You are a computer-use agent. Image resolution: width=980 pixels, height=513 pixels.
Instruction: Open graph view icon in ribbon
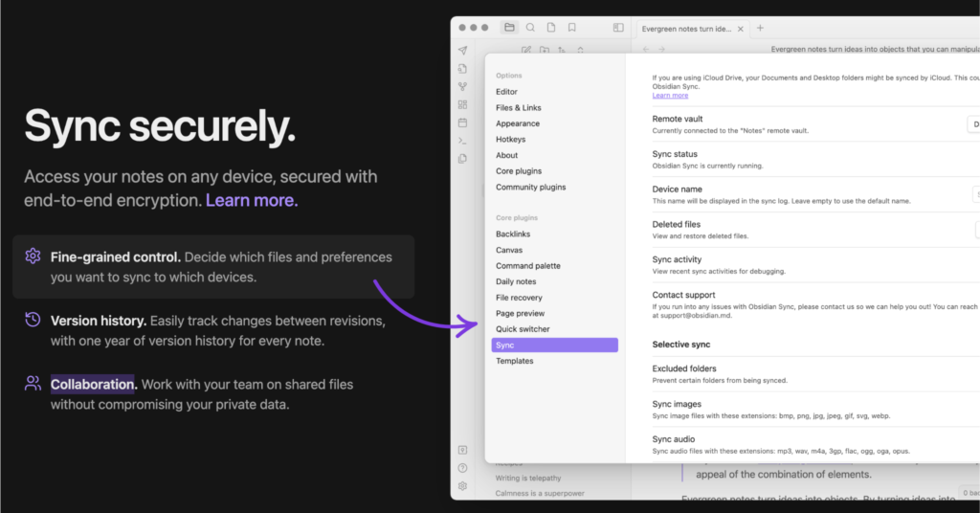[462, 86]
